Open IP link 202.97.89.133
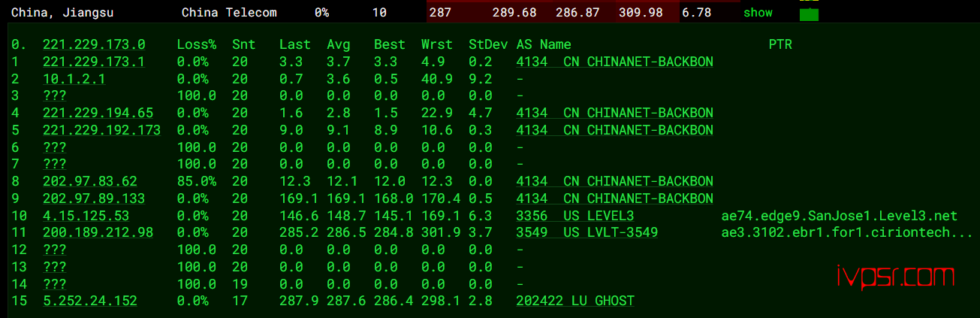 pyautogui.click(x=94, y=198)
